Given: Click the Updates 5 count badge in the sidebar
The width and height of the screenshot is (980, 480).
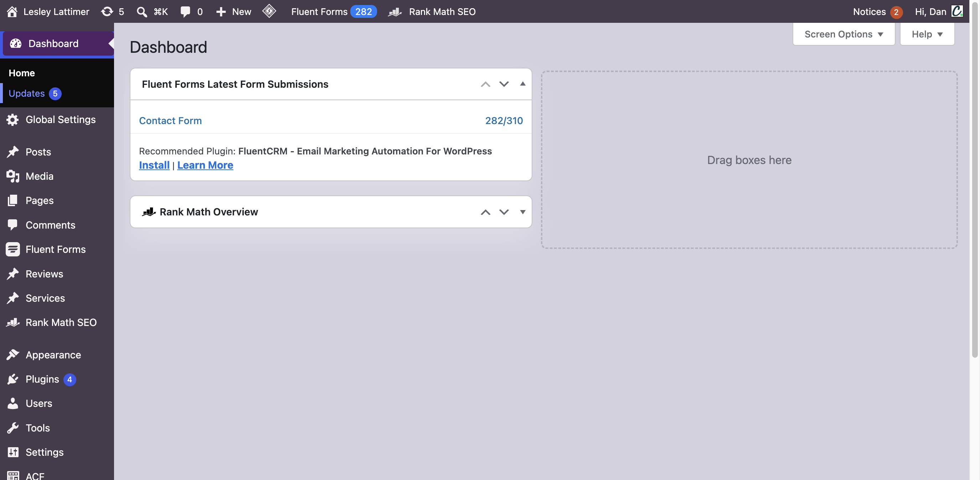Looking at the screenshot, I should [55, 93].
